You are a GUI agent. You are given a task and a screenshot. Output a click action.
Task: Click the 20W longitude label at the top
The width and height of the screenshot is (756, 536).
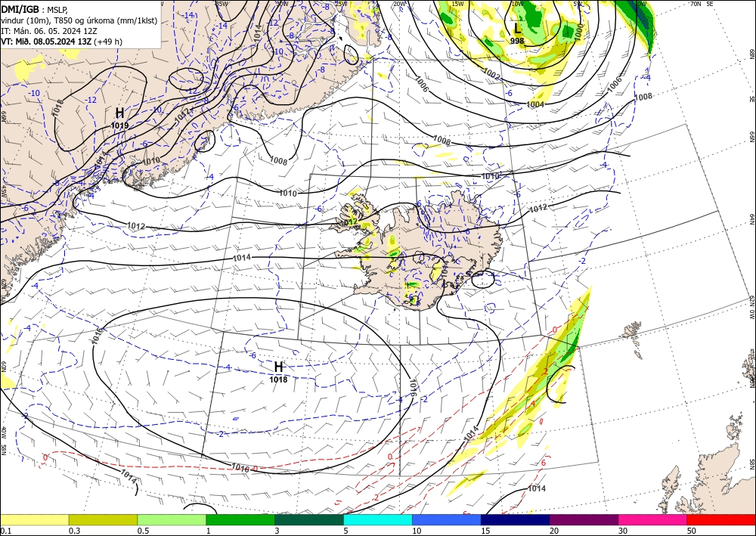click(x=399, y=4)
